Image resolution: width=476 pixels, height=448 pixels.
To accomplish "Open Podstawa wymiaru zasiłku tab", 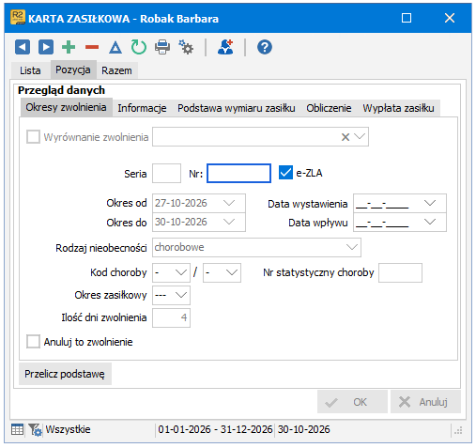I will [x=237, y=108].
